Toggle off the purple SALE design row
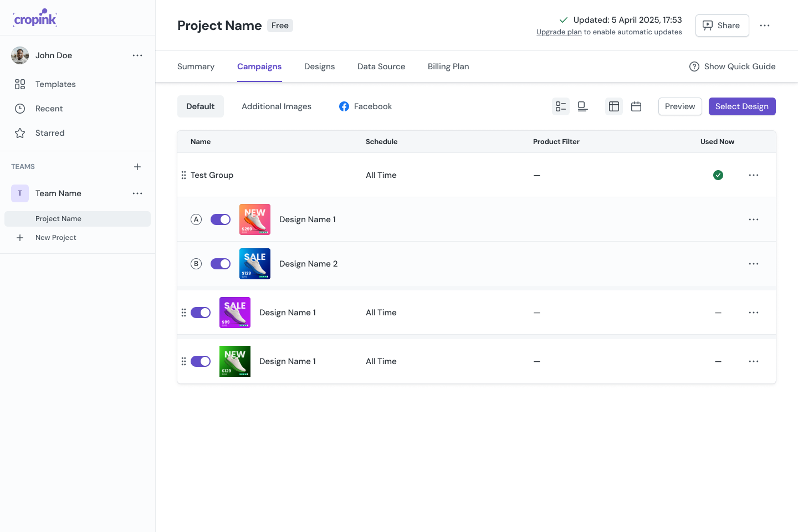 coord(201,313)
